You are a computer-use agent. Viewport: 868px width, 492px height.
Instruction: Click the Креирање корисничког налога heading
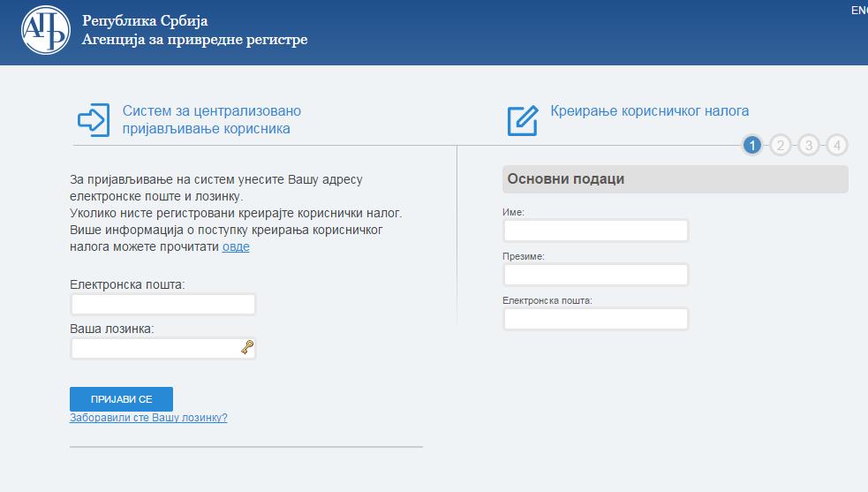click(649, 111)
